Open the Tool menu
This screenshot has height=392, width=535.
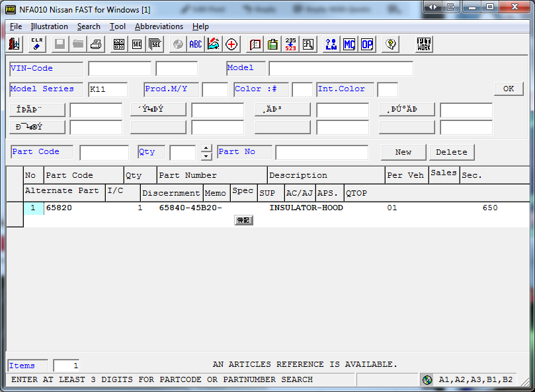[x=117, y=26]
